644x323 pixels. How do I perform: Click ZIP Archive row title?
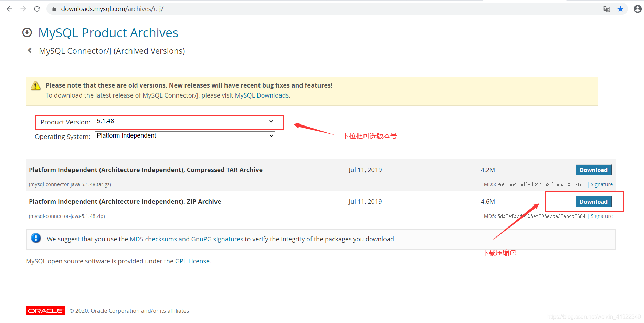125,202
